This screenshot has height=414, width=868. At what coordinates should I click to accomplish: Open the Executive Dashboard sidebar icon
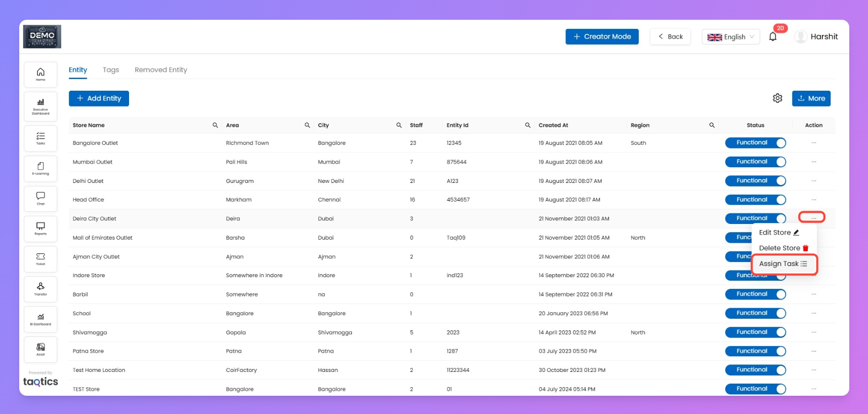tap(40, 106)
